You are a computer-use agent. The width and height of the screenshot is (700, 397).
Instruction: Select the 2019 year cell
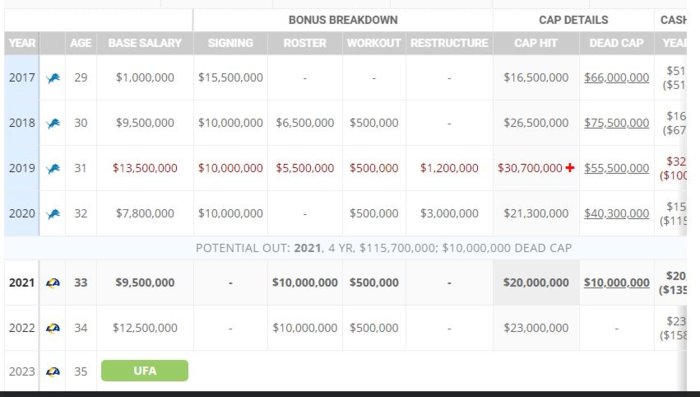(x=22, y=168)
